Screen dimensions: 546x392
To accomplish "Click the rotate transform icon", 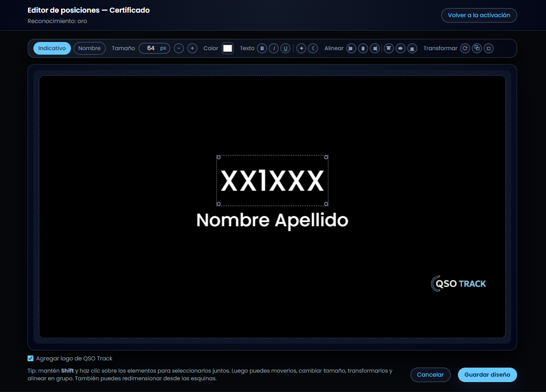I will [465, 48].
